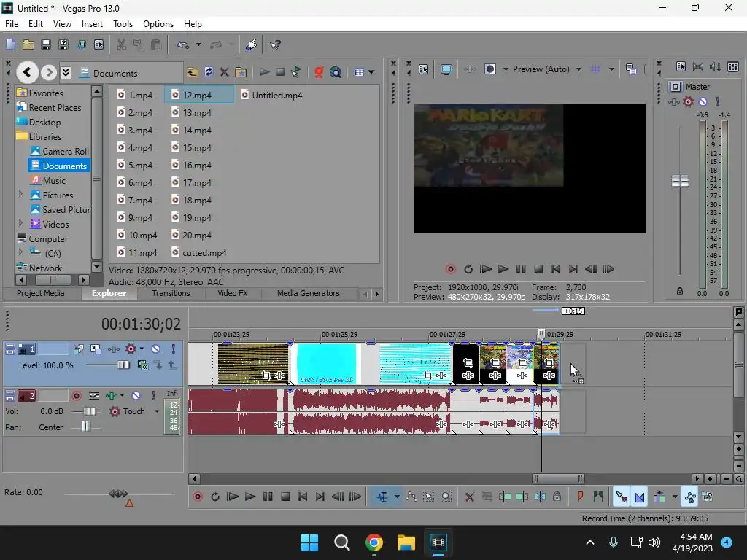Solo audio Track 2
Image resolution: width=747 pixels, height=560 pixels.
pyautogui.click(x=153, y=396)
